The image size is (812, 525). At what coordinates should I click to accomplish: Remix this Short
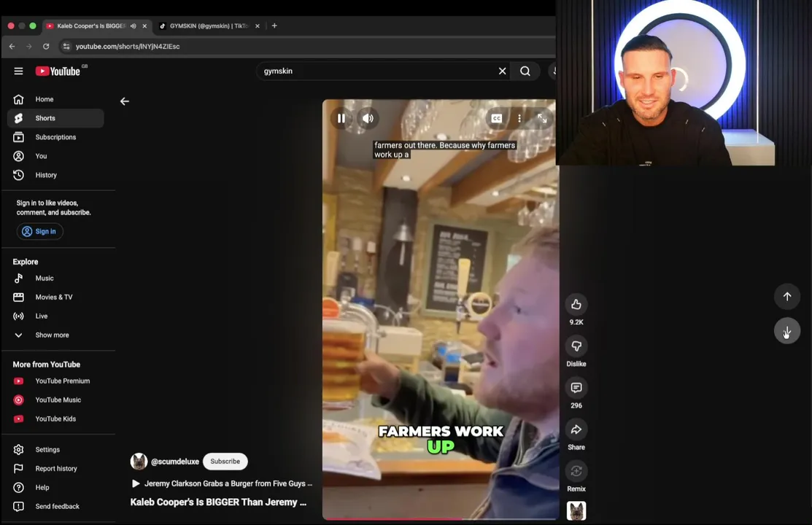pos(576,471)
